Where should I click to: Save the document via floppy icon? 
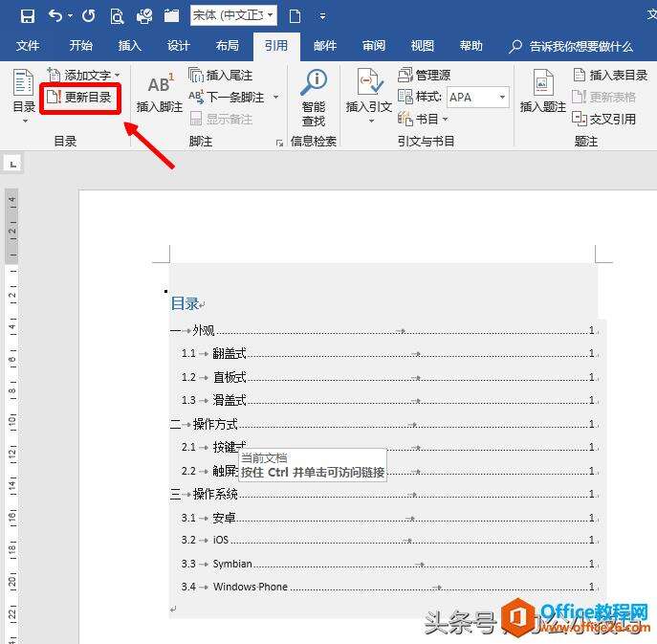[x=27, y=16]
